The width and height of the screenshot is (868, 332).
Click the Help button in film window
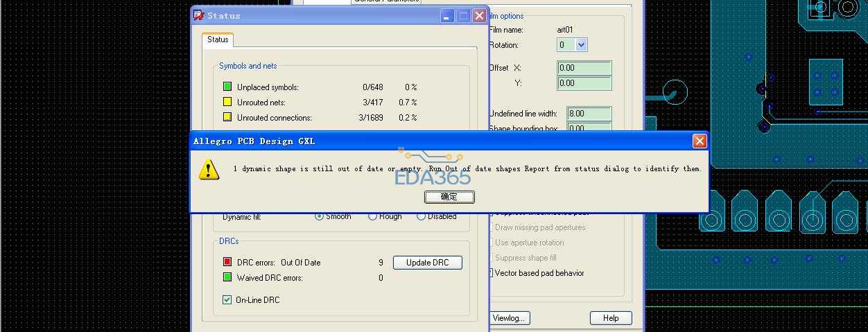pyautogui.click(x=611, y=318)
